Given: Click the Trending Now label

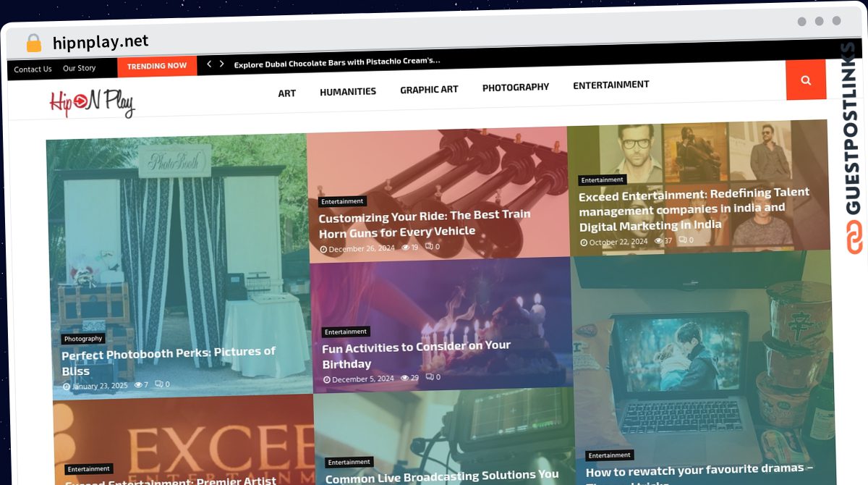Looking at the screenshot, I should click(x=157, y=66).
